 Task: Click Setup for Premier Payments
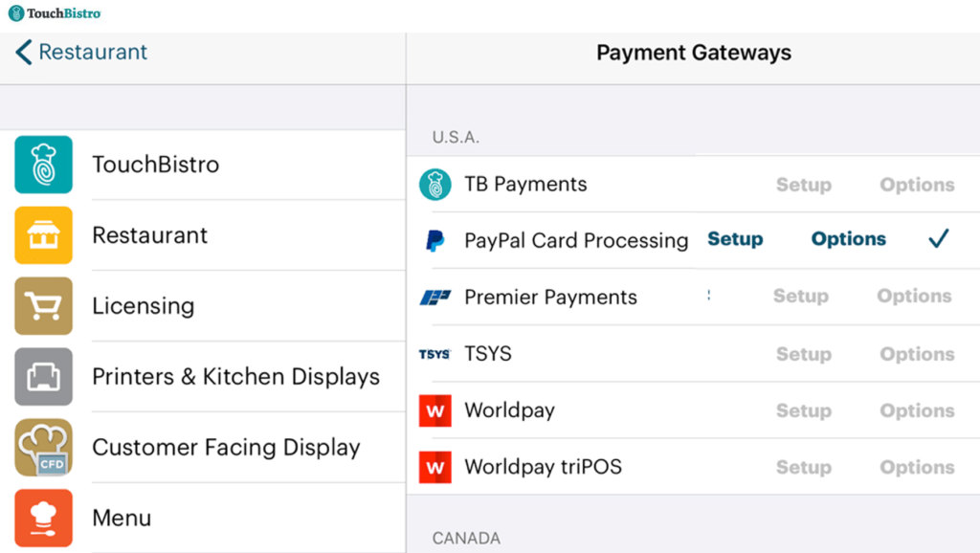pos(801,296)
